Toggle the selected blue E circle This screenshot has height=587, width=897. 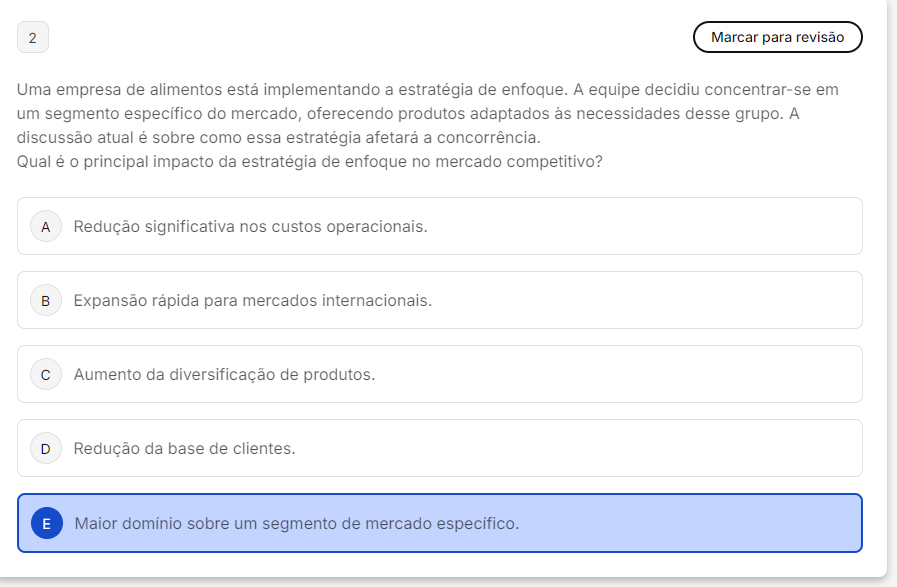click(46, 523)
